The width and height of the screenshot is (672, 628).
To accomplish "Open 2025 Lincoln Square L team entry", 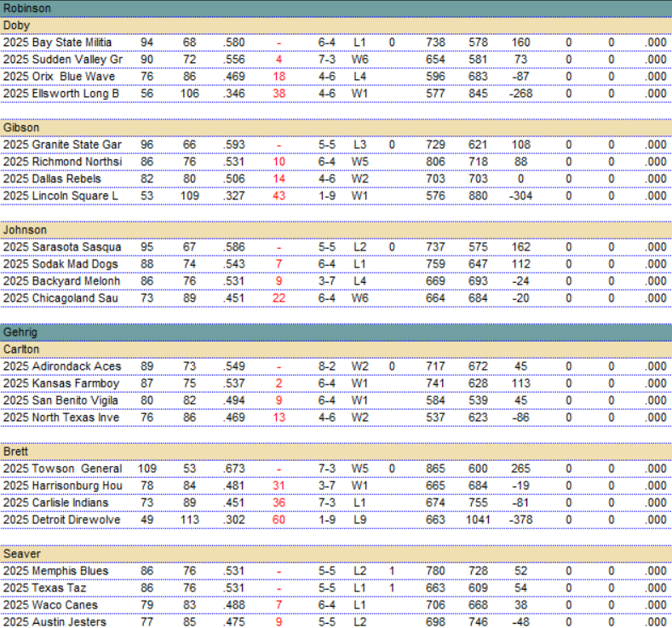I will 61,196.
